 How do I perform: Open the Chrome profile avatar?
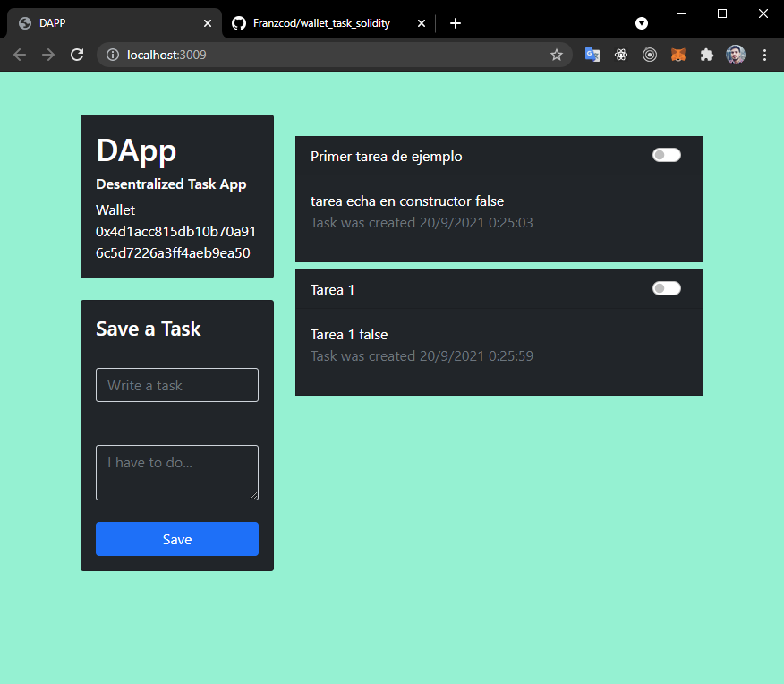click(736, 55)
